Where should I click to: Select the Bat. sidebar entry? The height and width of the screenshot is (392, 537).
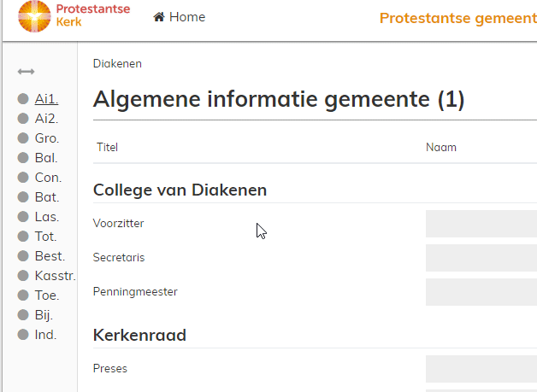click(46, 197)
